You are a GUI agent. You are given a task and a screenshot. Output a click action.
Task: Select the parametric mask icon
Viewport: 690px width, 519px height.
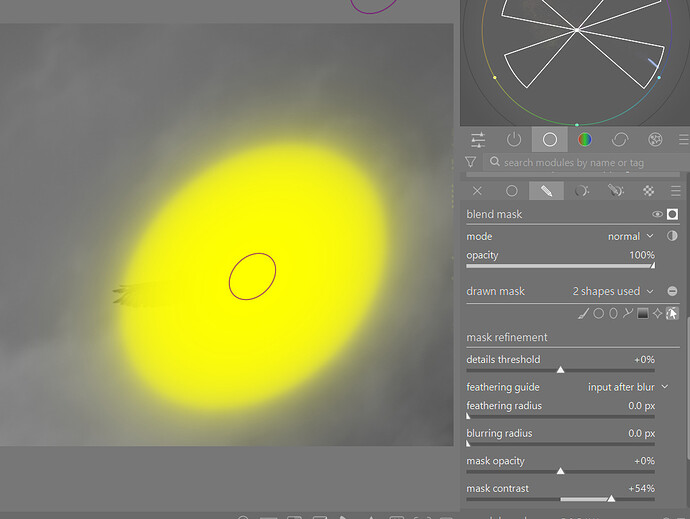[581, 191]
